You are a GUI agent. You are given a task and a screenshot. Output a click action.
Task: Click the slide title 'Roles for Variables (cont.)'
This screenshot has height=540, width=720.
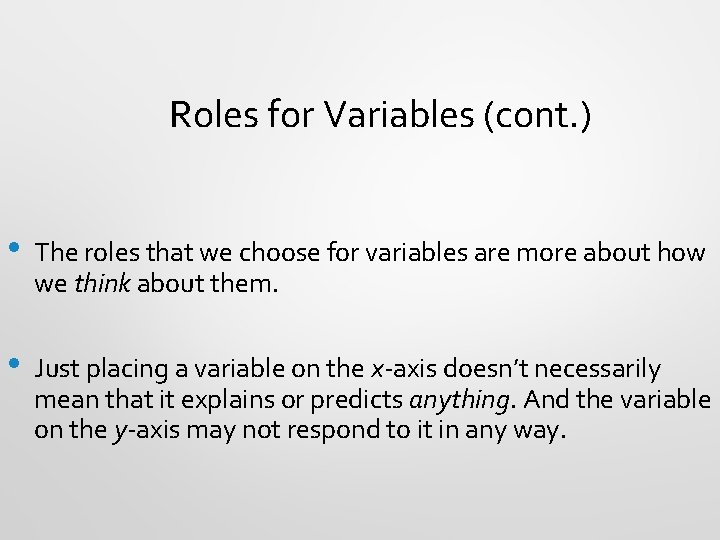(380, 115)
